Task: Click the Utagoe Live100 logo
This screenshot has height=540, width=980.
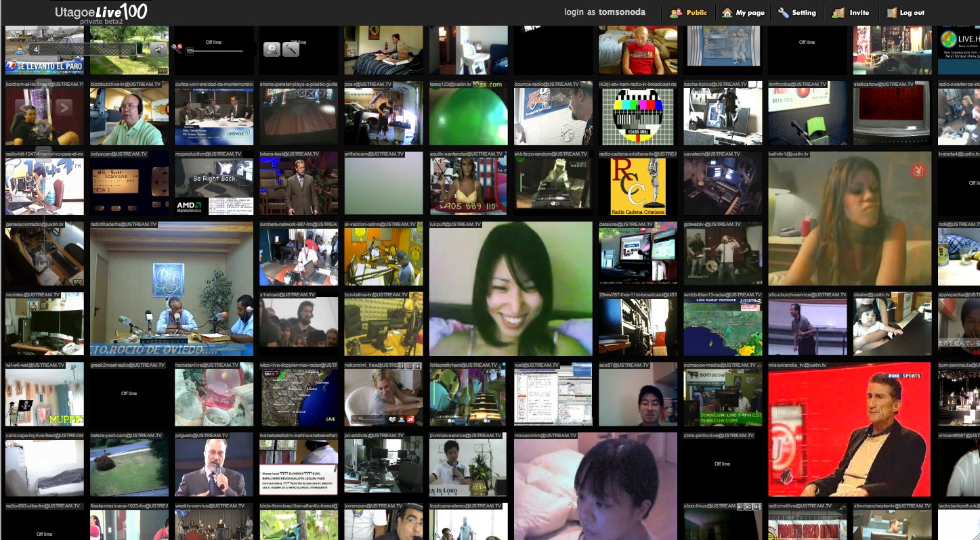Action: (100, 12)
